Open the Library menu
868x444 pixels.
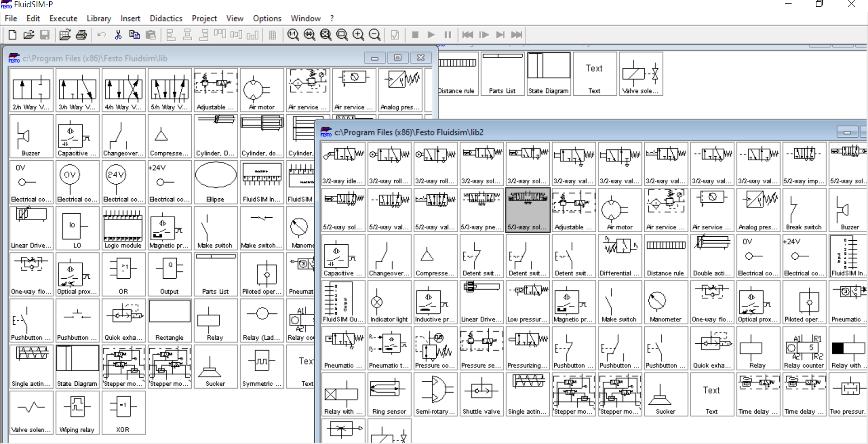click(99, 19)
